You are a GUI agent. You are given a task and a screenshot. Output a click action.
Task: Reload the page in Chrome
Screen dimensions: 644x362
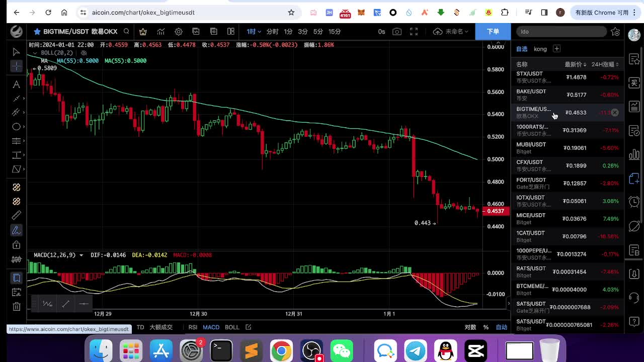click(48, 12)
